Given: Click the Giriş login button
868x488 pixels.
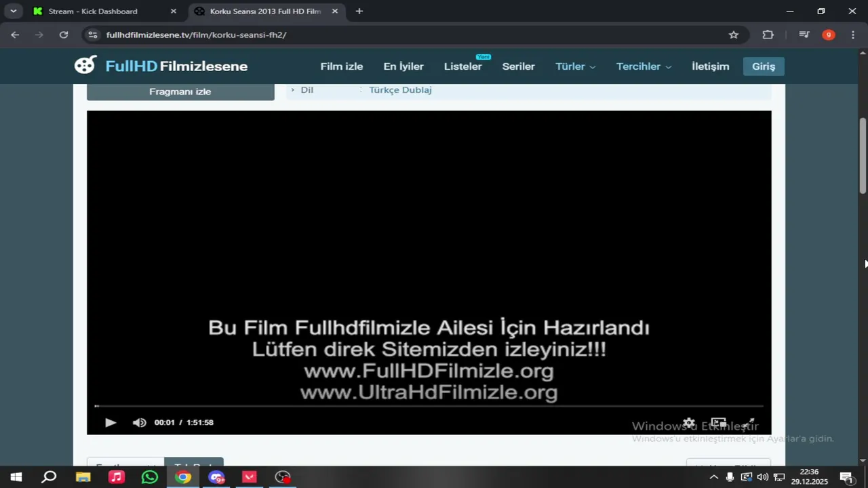Looking at the screenshot, I should (x=764, y=66).
